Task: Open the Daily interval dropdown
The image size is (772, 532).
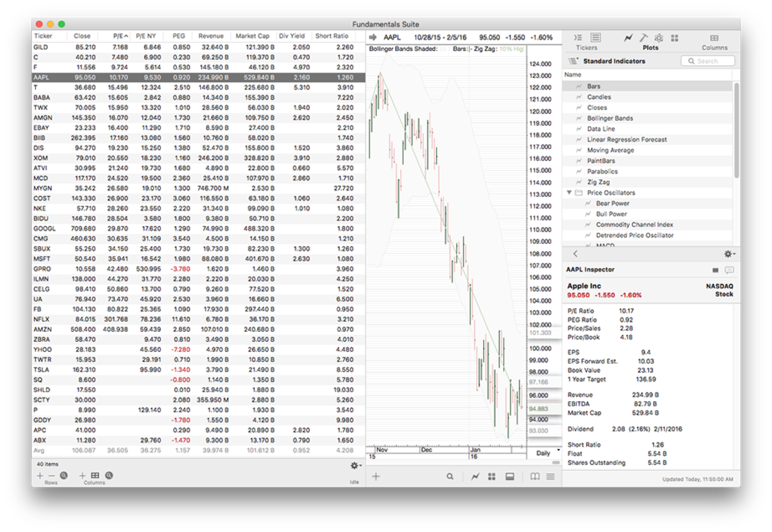Action: [544, 453]
